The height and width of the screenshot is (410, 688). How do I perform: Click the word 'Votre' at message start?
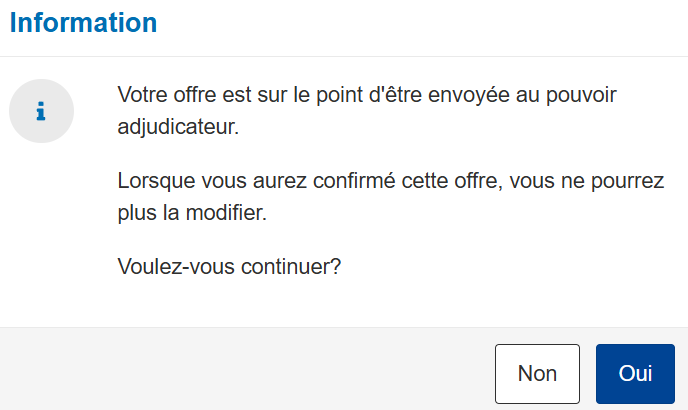pyautogui.click(x=142, y=95)
